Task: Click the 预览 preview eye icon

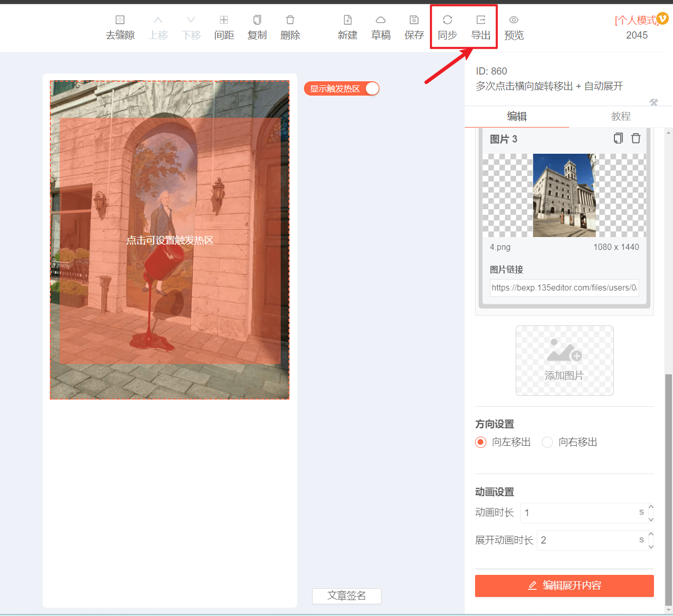Action: pyautogui.click(x=514, y=20)
